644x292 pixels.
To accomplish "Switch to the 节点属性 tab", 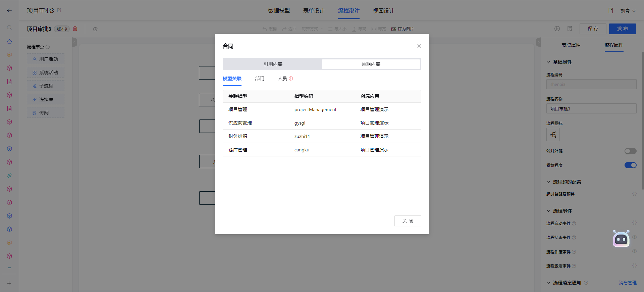I will [x=571, y=45].
